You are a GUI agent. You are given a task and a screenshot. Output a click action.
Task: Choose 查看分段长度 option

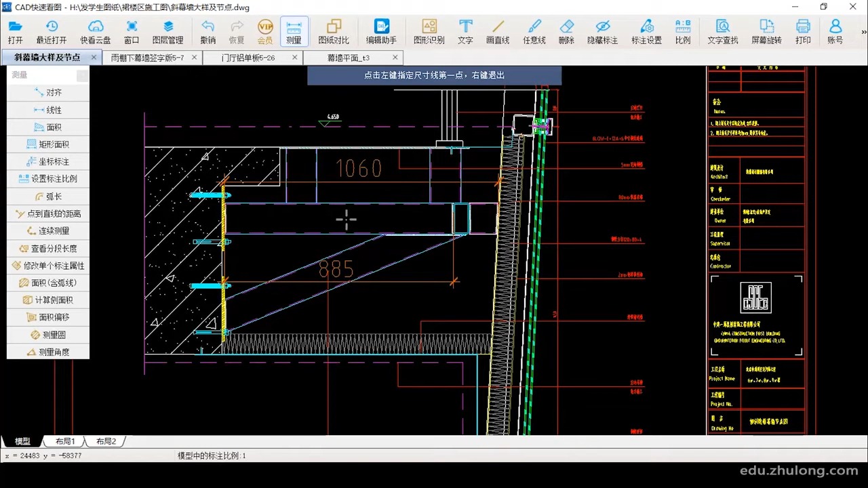48,248
